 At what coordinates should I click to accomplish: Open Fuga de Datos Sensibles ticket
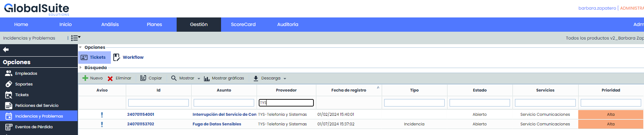tap(217, 124)
